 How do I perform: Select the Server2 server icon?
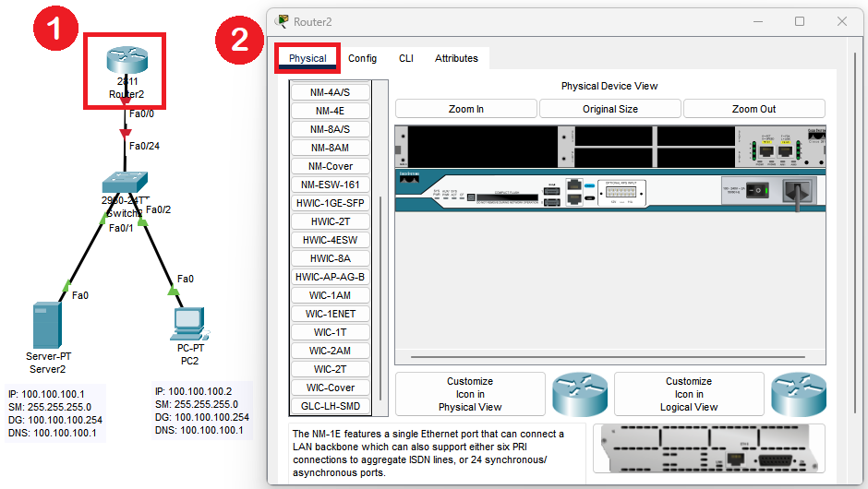(x=47, y=325)
